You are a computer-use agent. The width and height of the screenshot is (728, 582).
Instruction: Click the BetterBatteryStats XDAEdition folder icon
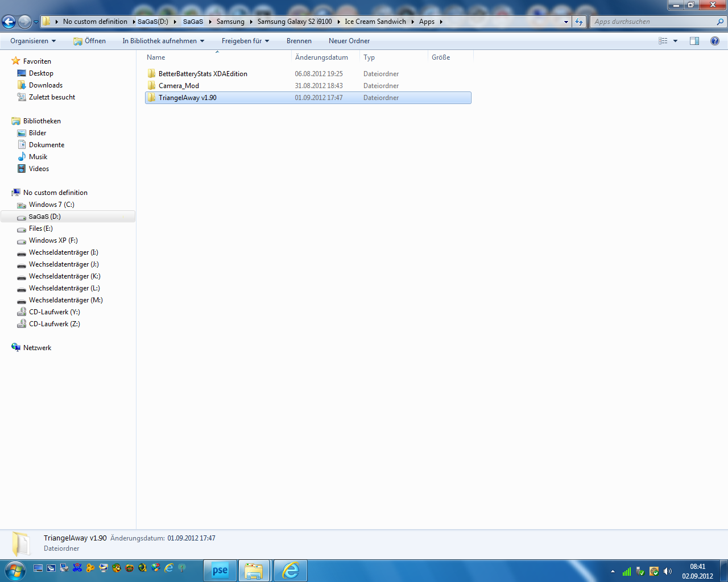coord(151,73)
